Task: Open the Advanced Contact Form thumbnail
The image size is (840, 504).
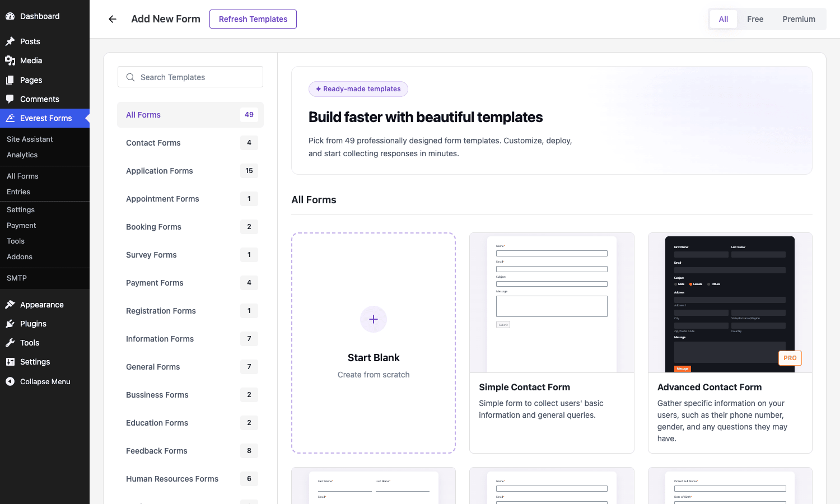Action: 730,303
